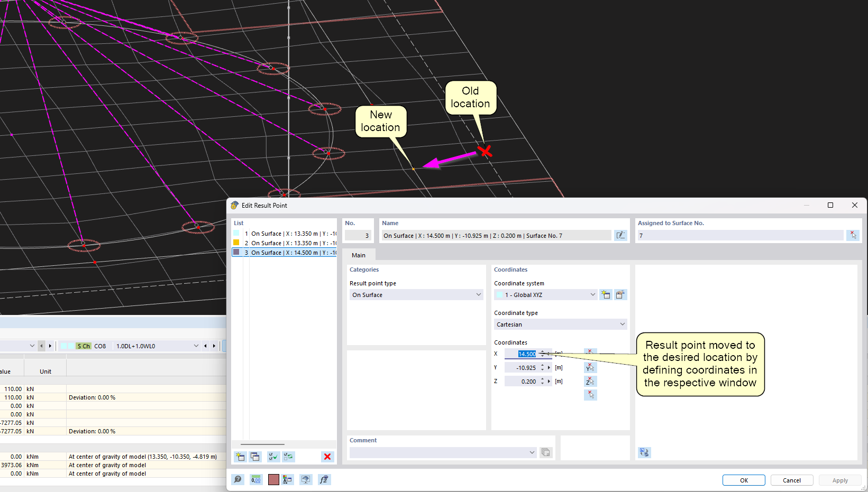868x492 pixels.
Task: Pick Y coordinate graphically in model
Action: [x=590, y=368]
